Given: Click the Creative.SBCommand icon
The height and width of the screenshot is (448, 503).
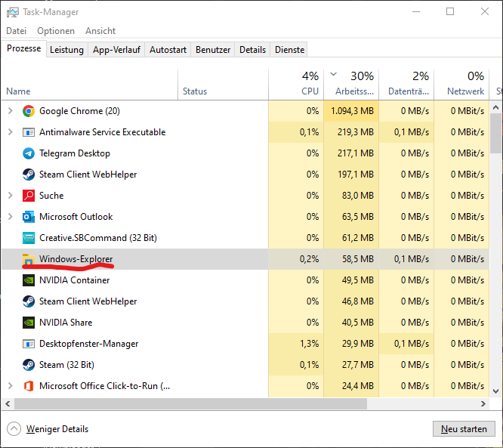Looking at the screenshot, I should 29,238.
